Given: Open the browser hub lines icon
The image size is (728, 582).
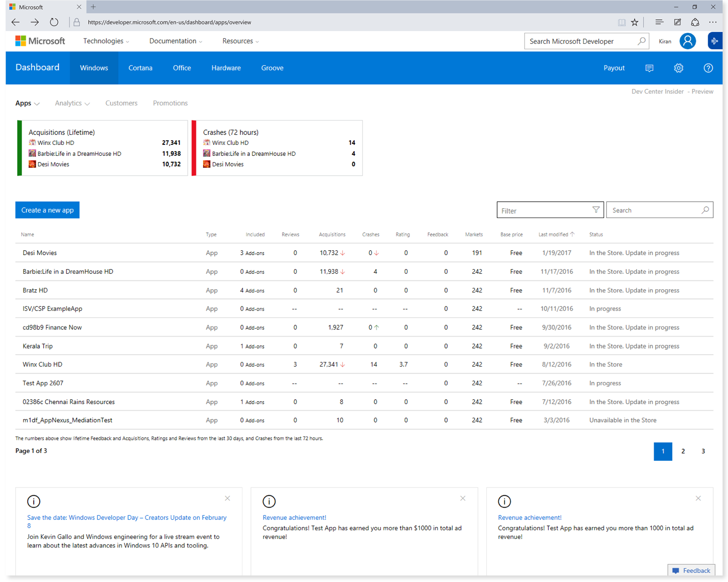Looking at the screenshot, I should pyautogui.click(x=659, y=22).
